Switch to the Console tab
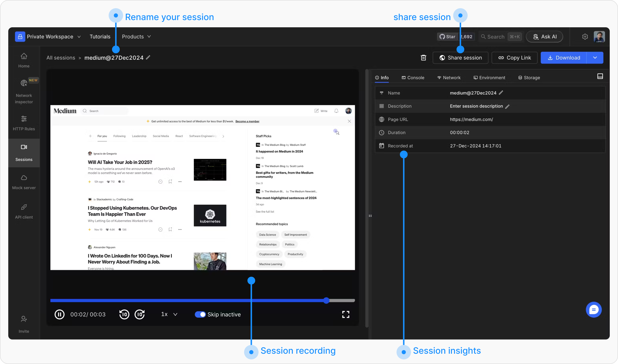 point(413,77)
